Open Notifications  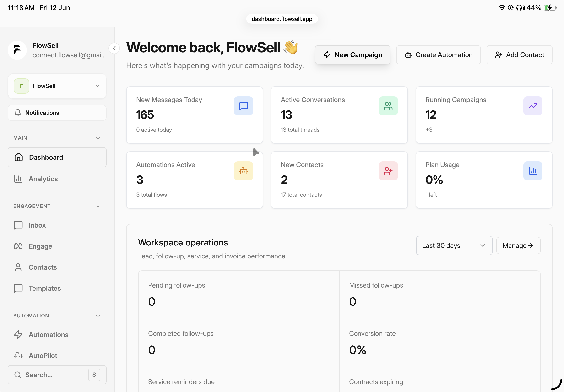57,113
